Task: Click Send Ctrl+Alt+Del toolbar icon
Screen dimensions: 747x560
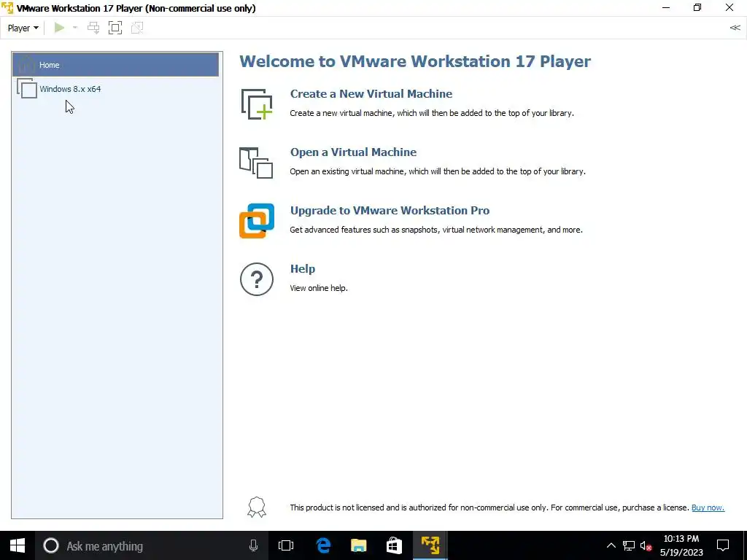Action: pyautogui.click(x=93, y=28)
